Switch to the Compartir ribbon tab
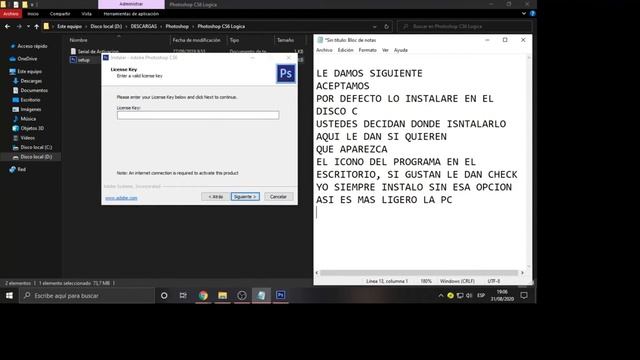The height and width of the screenshot is (360, 640). (x=60, y=14)
